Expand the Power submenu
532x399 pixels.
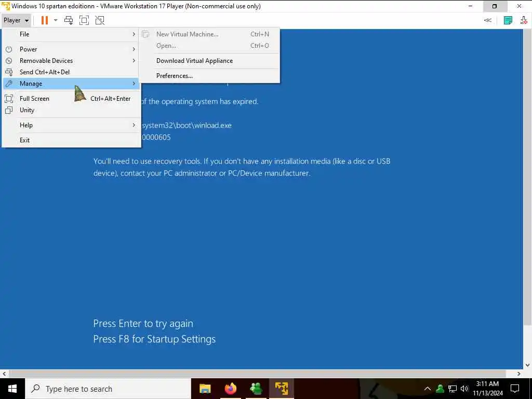71,49
